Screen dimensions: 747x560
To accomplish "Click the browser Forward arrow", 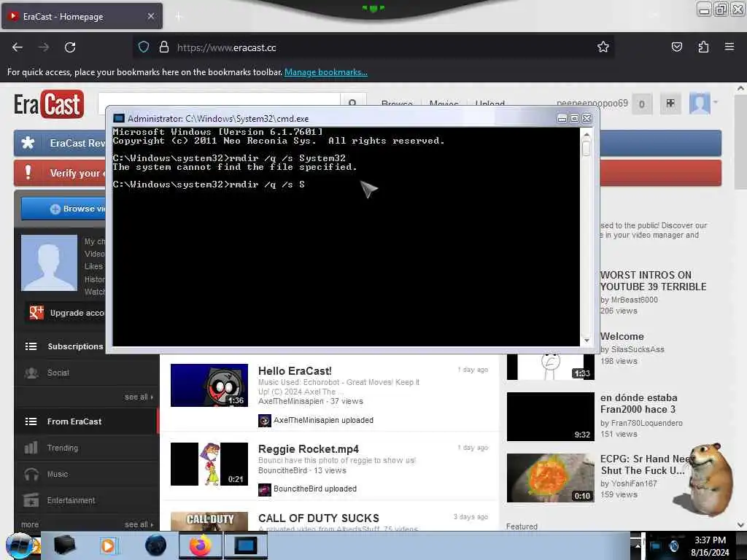I will 44,47.
